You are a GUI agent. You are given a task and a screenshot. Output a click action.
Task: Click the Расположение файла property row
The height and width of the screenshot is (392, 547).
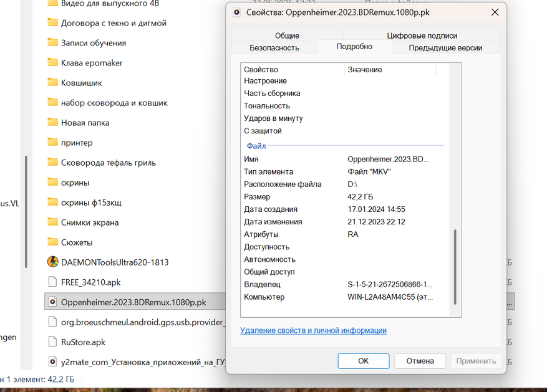point(345,184)
